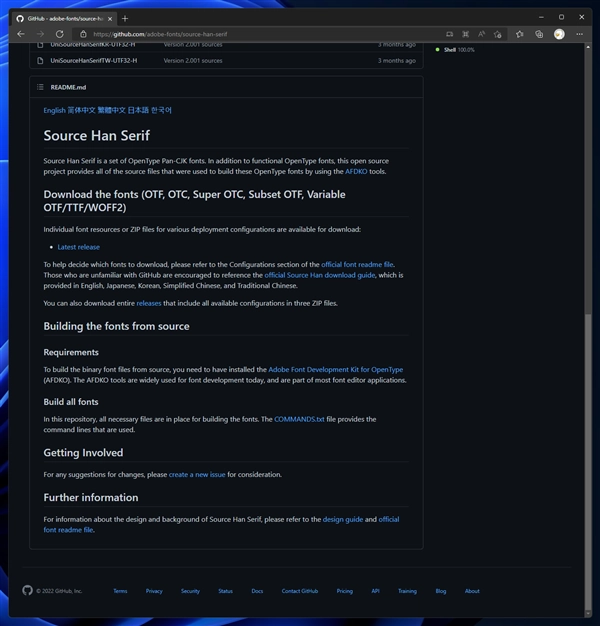This screenshot has width=600, height=626.
Task: Open the design guide link
Action: pos(343,519)
